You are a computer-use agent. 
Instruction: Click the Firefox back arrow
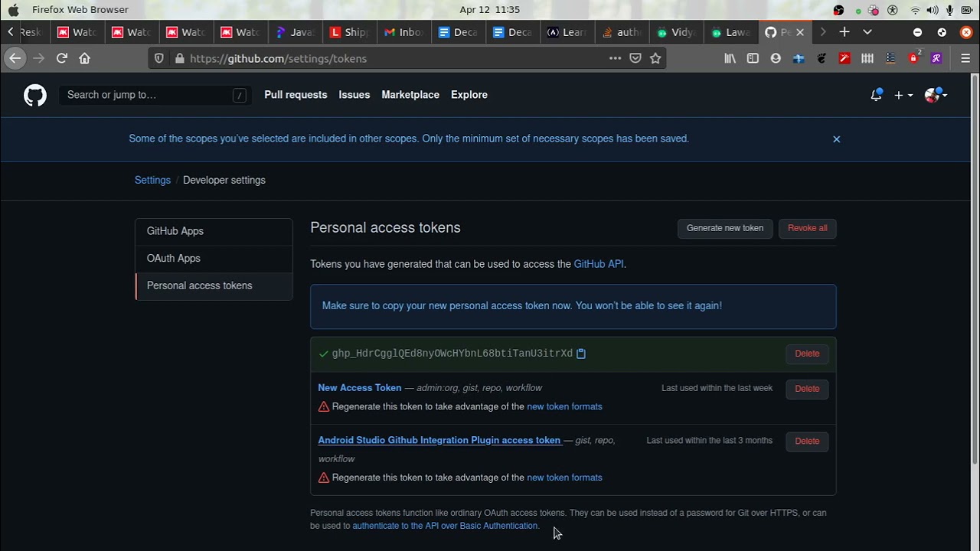[x=14, y=58]
